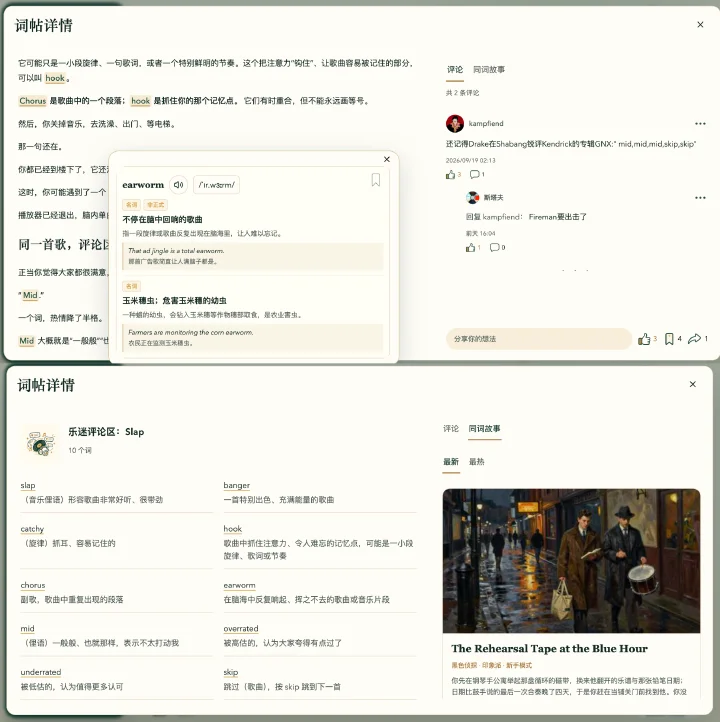Click the 非正式 tag in earworm popup
Image resolution: width=720 pixels, height=722 pixels.
coord(156,204)
